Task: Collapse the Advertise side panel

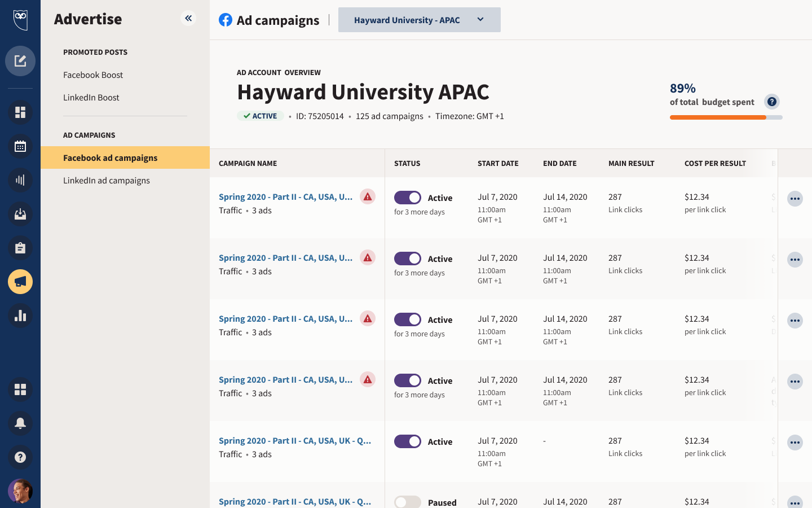Action: [x=188, y=19]
